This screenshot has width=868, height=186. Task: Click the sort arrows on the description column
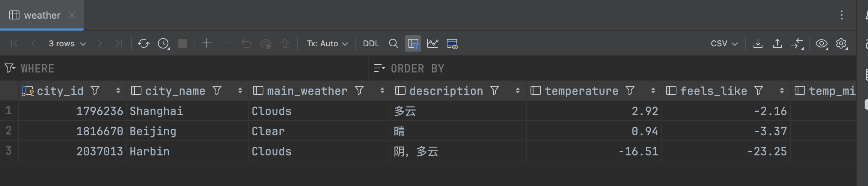pos(517,91)
